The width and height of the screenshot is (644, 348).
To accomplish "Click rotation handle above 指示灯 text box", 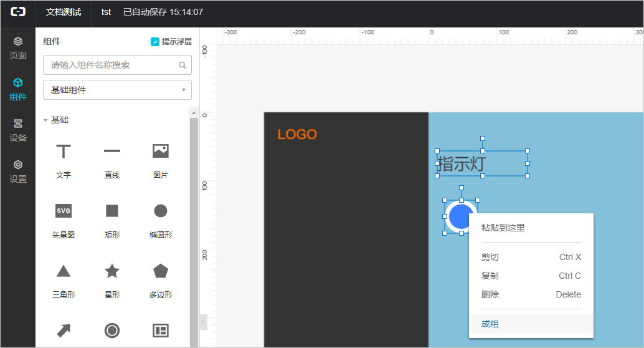I will (483, 138).
